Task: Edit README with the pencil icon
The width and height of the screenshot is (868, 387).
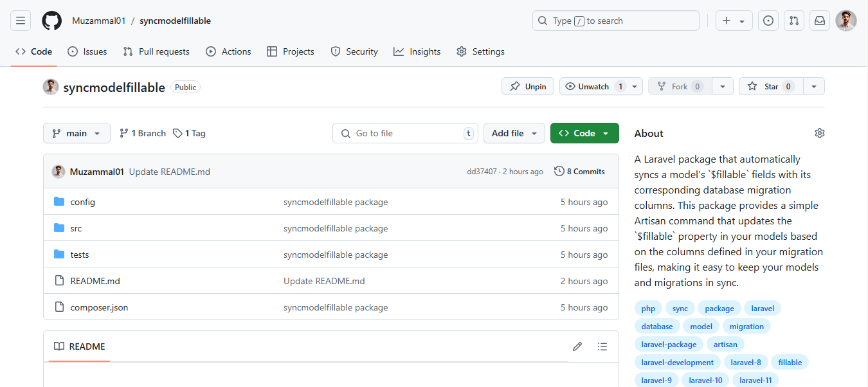Action: coord(577,346)
